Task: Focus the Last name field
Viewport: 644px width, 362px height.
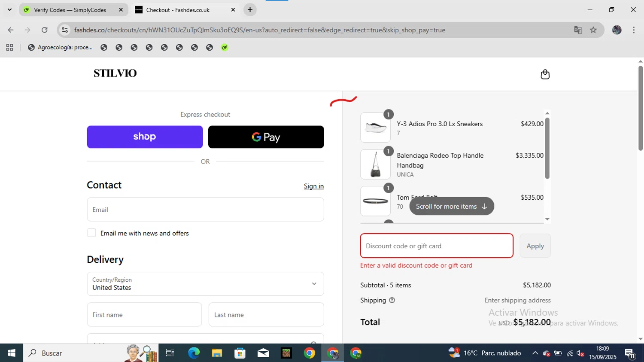Action: click(266, 315)
